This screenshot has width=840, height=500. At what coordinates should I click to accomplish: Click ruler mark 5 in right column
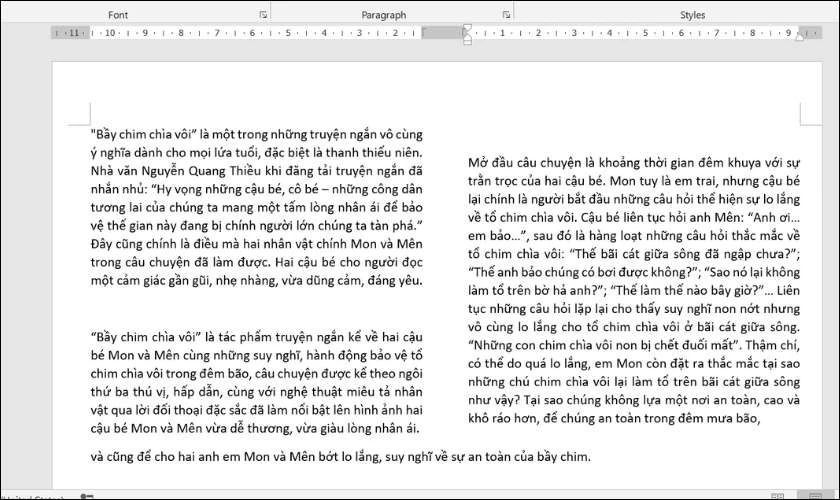coord(645,33)
